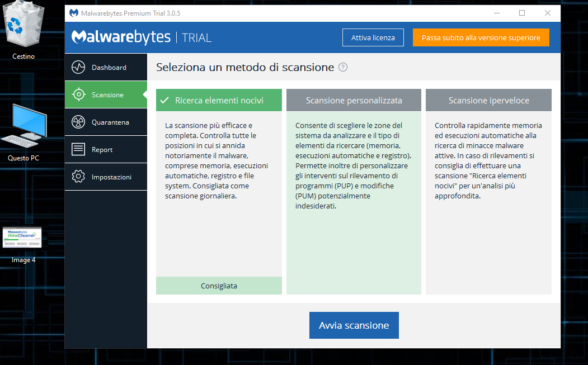The height and width of the screenshot is (365, 588).
Task: Click the Ricerca elementi nocivi description text
Action: (x=217, y=160)
